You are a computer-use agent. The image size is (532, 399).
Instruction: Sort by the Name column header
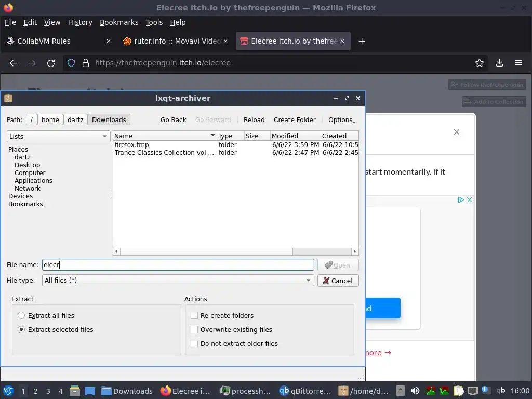165,136
